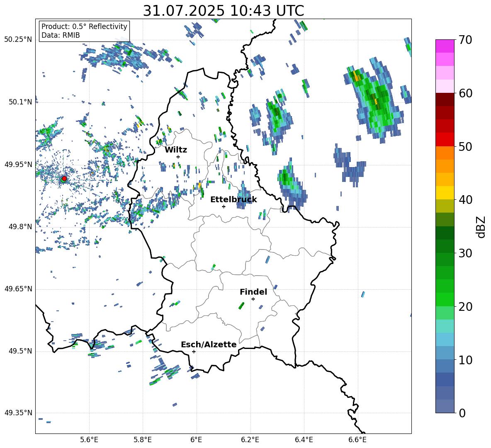Click the 5.6°E longitude label
Image resolution: width=491 pixels, height=448 pixels.
coord(89,440)
